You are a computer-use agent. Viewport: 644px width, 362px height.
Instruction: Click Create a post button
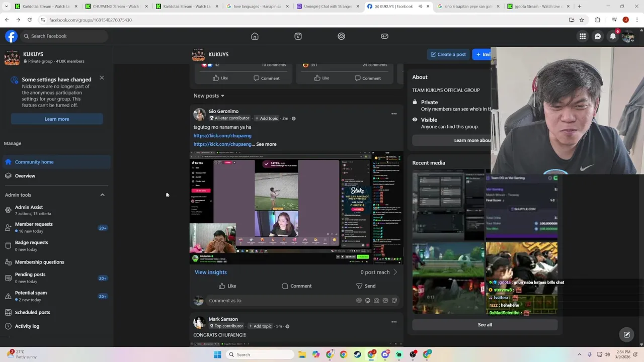448,54
